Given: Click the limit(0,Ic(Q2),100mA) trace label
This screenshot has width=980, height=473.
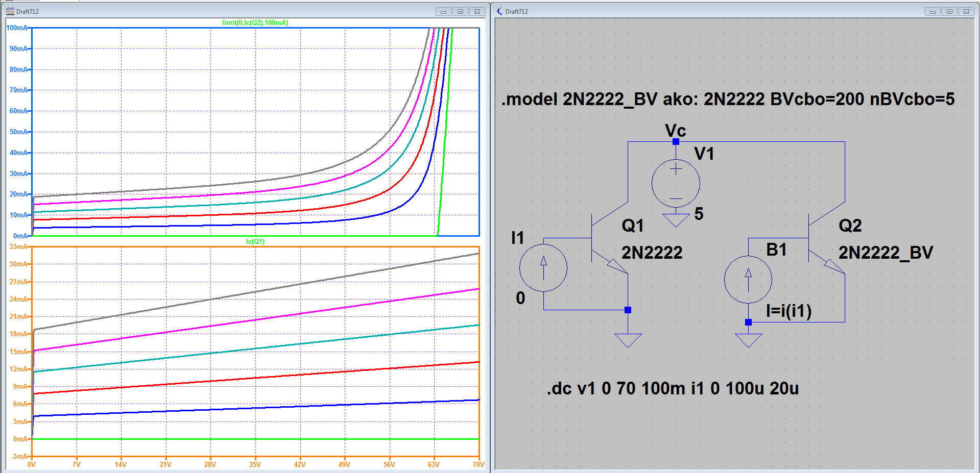Looking at the screenshot, I should (255, 22).
